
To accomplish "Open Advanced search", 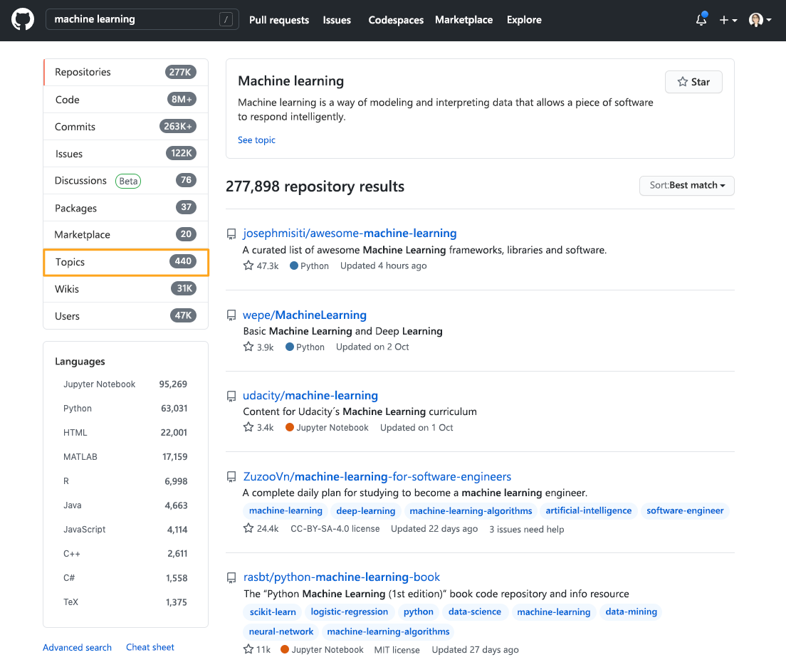I will click(77, 648).
